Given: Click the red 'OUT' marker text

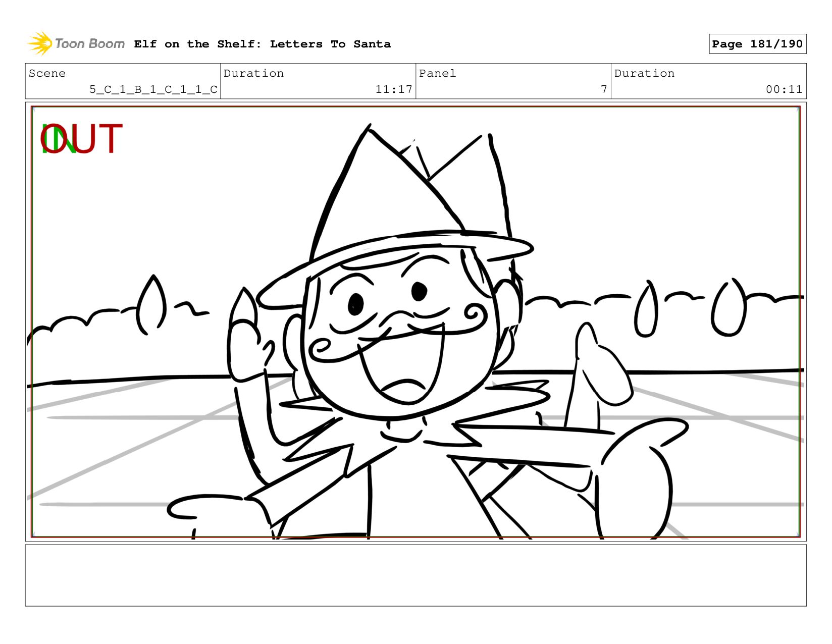Looking at the screenshot, I should 81,139.
